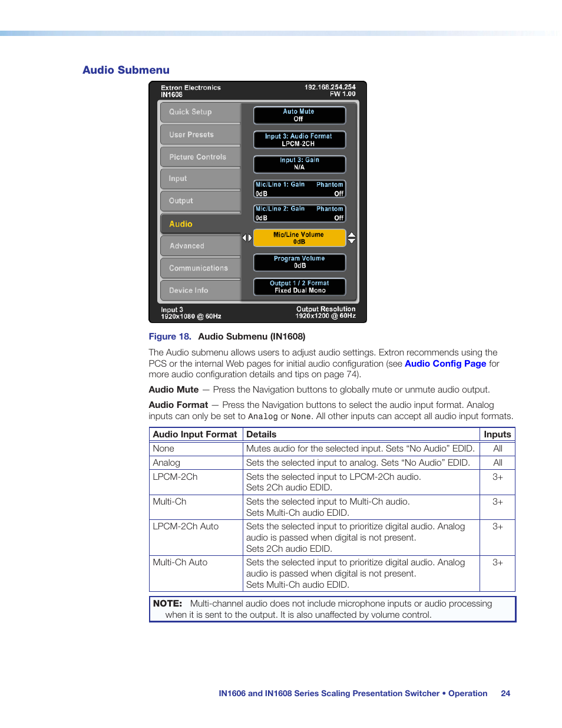
Task: Click the Audio Input Format column header
Action: 195,434
